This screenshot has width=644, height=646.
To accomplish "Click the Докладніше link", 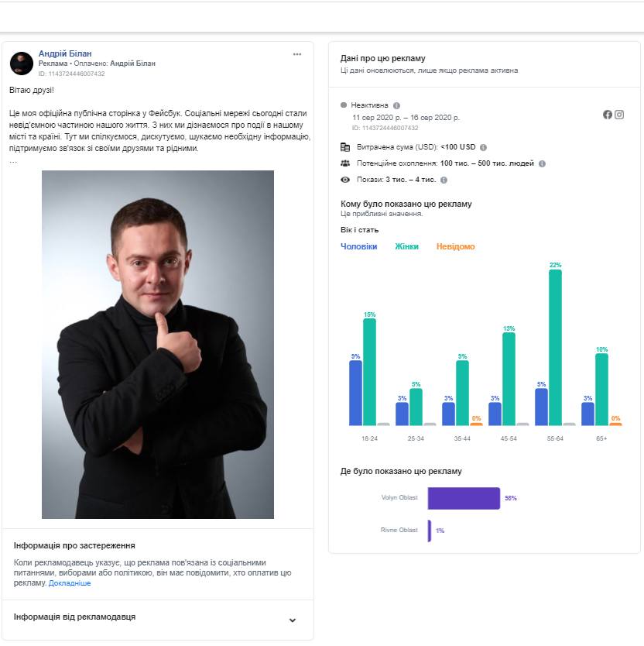I will pyautogui.click(x=70, y=583).
